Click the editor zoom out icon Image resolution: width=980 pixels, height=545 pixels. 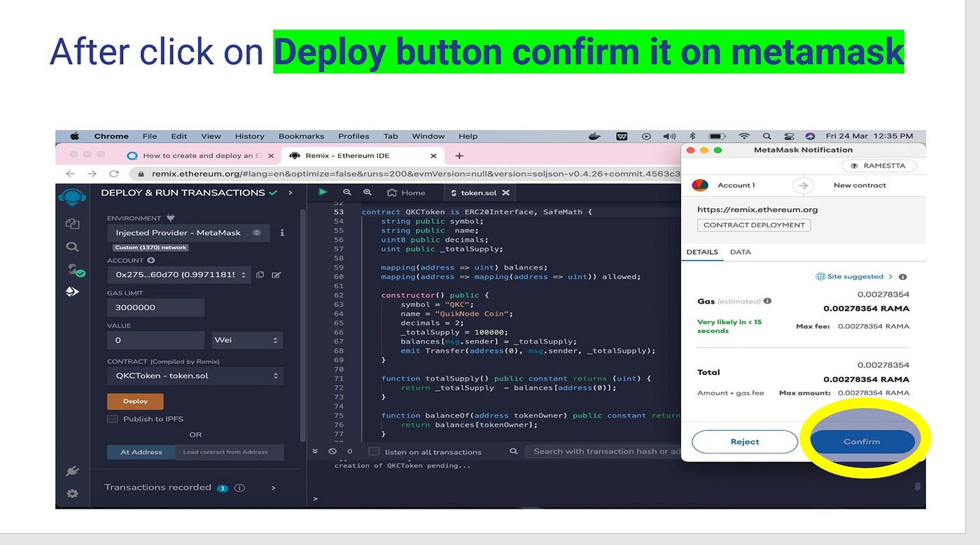346,192
